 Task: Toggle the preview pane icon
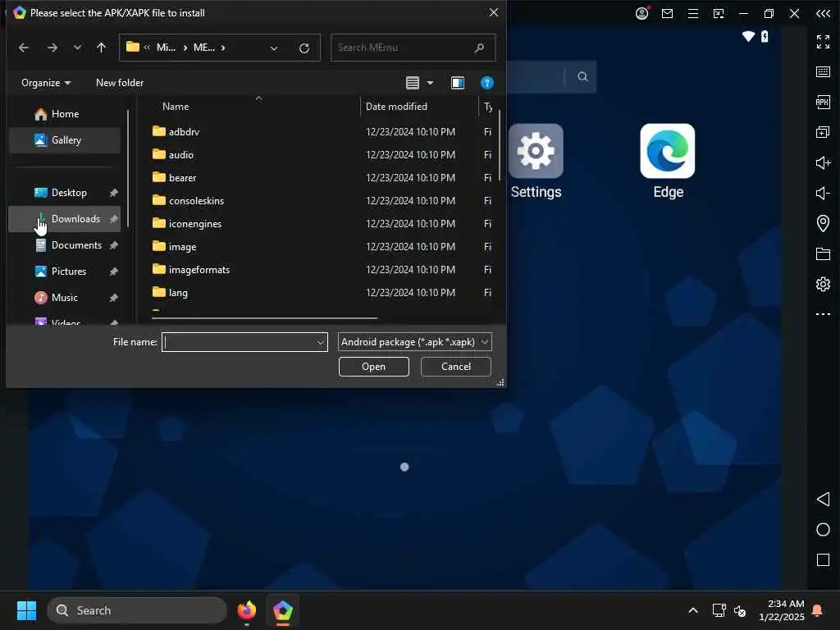pos(458,83)
